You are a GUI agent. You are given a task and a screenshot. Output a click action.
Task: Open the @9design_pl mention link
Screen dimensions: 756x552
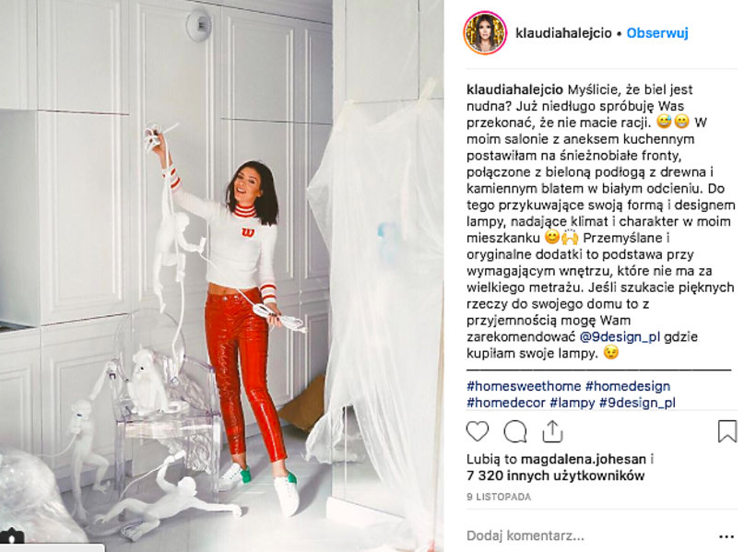(620, 337)
